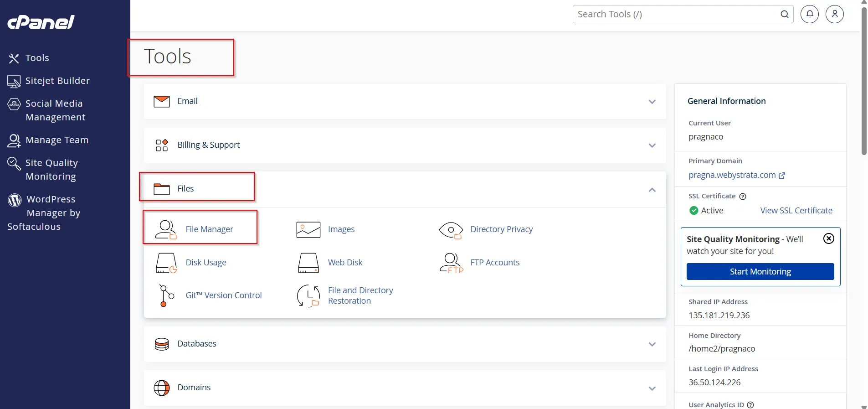
Task: Expand the Email section chevron
Action: [x=652, y=102]
